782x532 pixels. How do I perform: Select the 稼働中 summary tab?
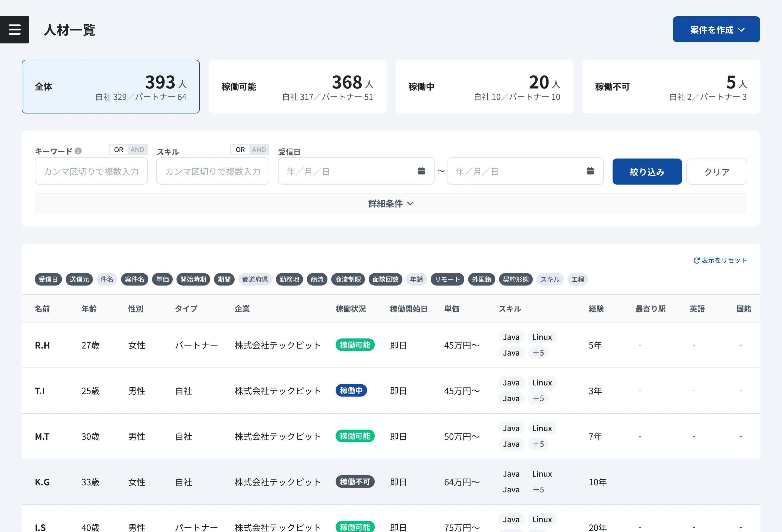484,87
